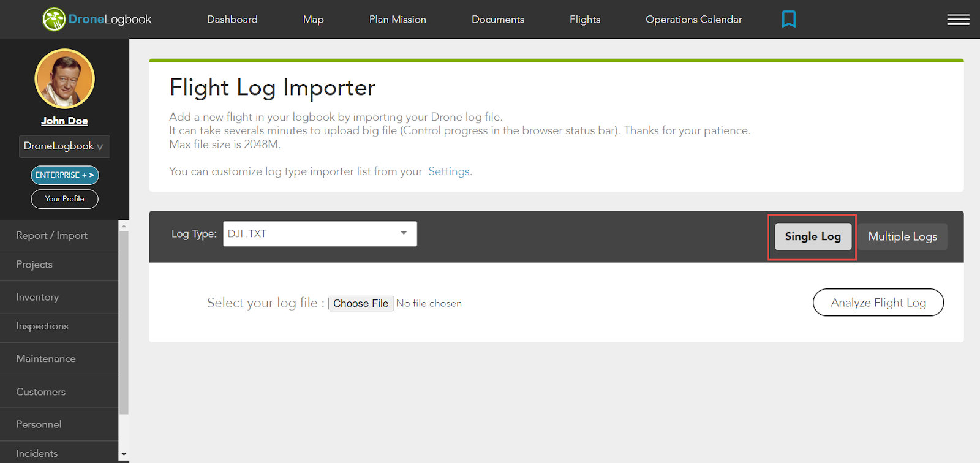Click the ENTERPRISE + plan button

(64, 175)
